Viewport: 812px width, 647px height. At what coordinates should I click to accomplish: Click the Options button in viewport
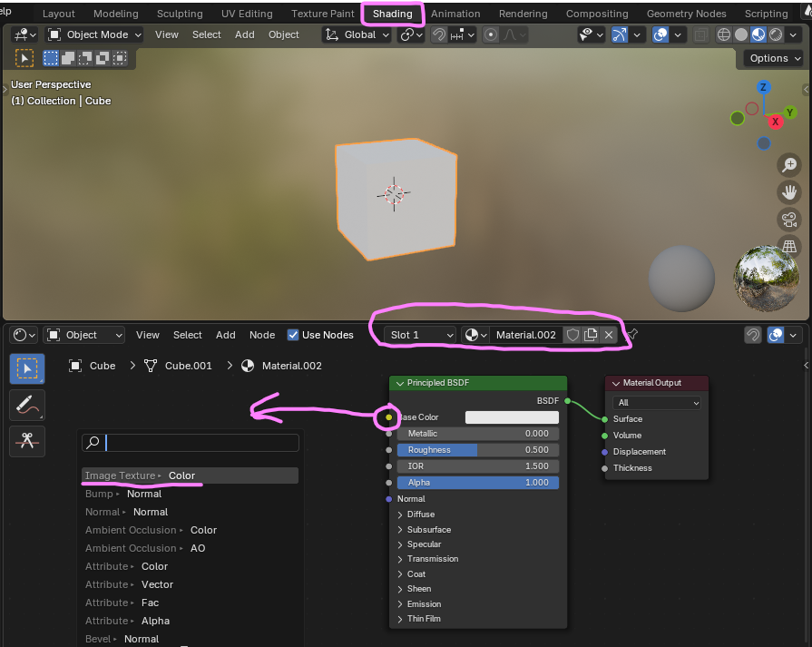click(774, 58)
